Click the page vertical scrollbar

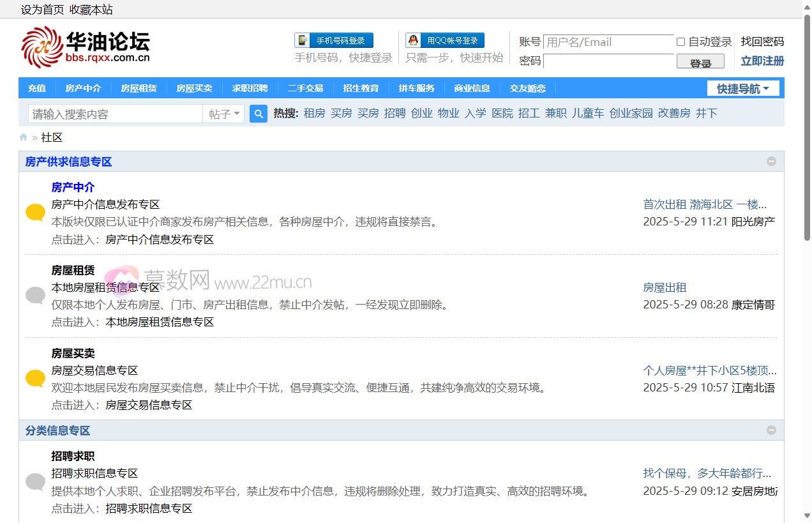coord(807,128)
